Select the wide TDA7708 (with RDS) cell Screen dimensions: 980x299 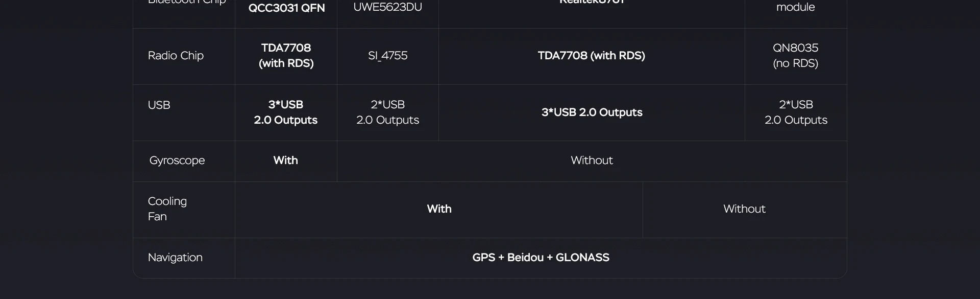pyautogui.click(x=592, y=56)
